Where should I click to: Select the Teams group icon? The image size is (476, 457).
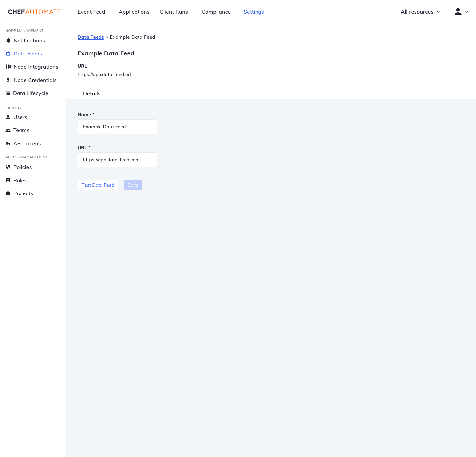(x=8, y=130)
